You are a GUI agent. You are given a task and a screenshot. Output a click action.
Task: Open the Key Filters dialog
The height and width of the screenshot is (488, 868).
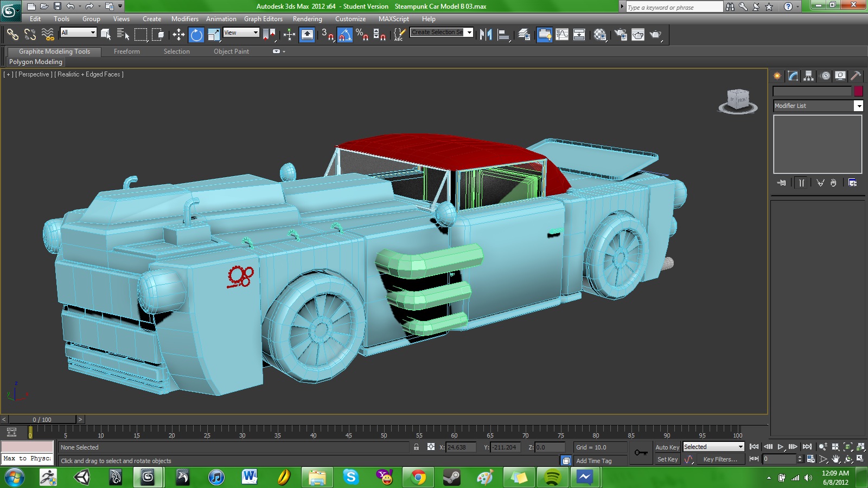(x=720, y=459)
